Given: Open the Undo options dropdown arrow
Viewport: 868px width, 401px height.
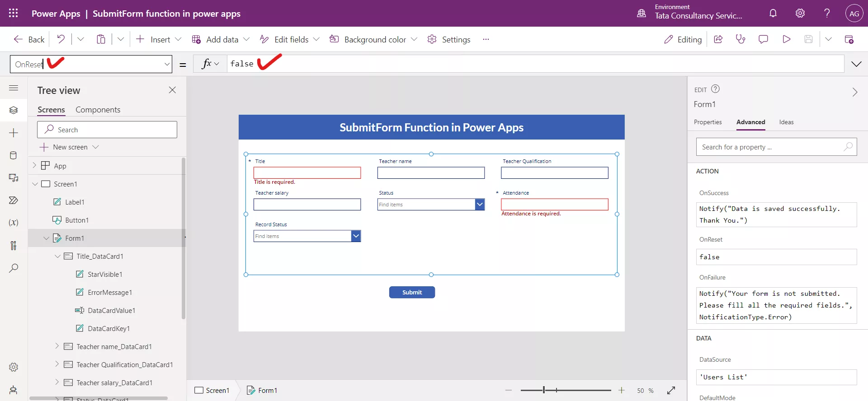Looking at the screenshot, I should 80,39.
